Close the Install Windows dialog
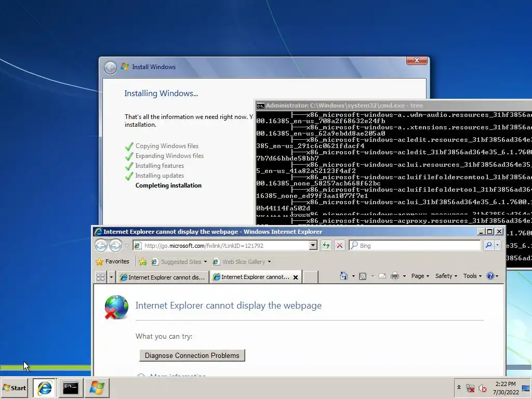 tap(417, 60)
